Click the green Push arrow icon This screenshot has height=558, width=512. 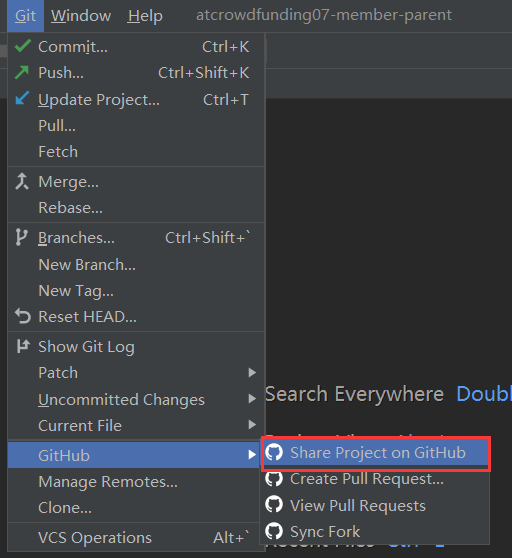pos(22,72)
